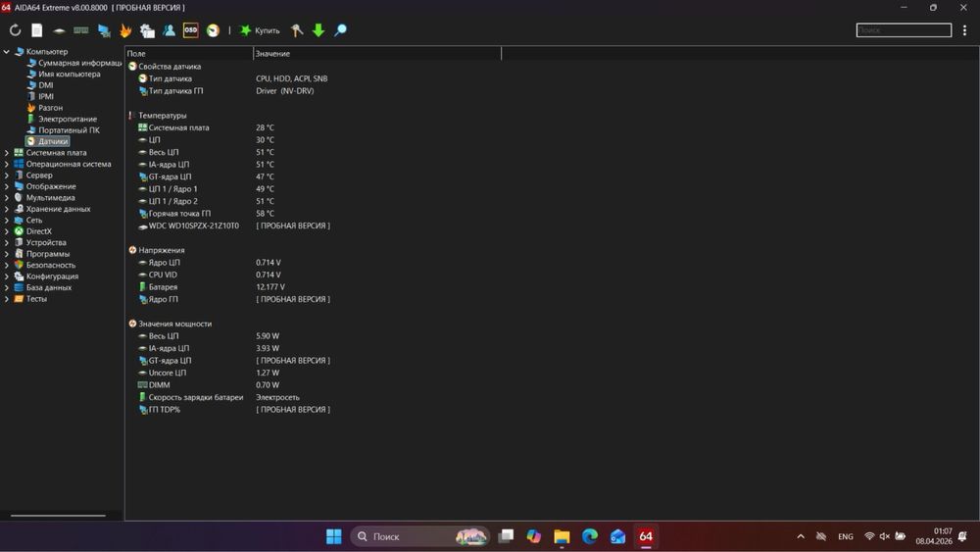Expand the Мультимедиа node arrow
The width and height of the screenshot is (980, 552).
[7, 197]
